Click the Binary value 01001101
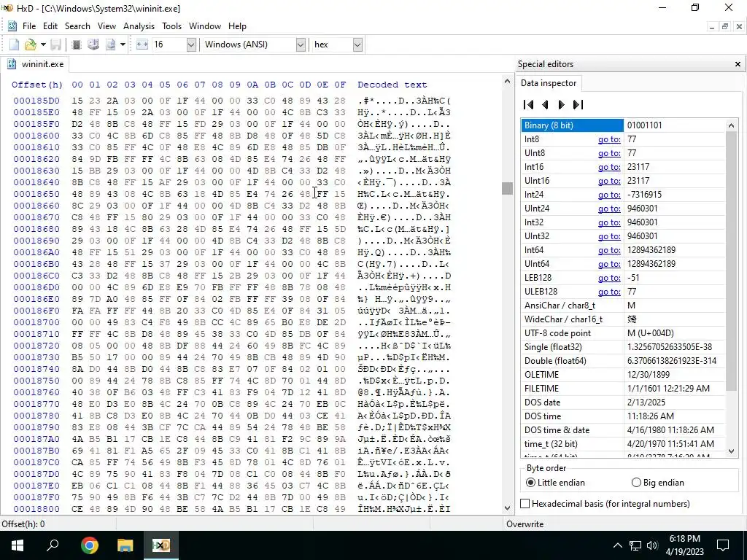Image resolution: width=747 pixels, height=560 pixels. click(644, 125)
